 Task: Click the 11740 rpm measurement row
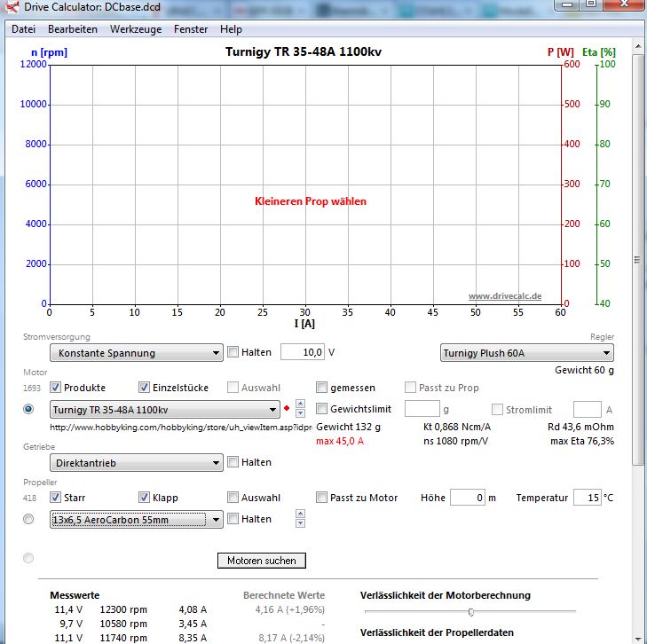tap(130, 638)
